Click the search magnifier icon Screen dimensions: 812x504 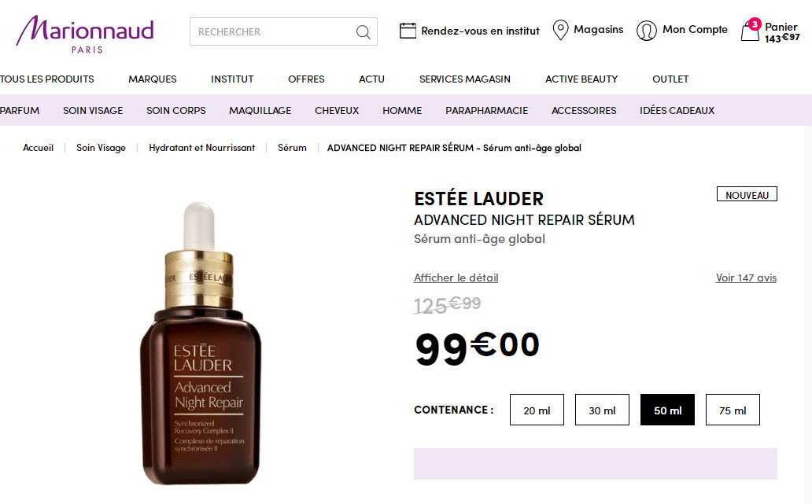(363, 32)
